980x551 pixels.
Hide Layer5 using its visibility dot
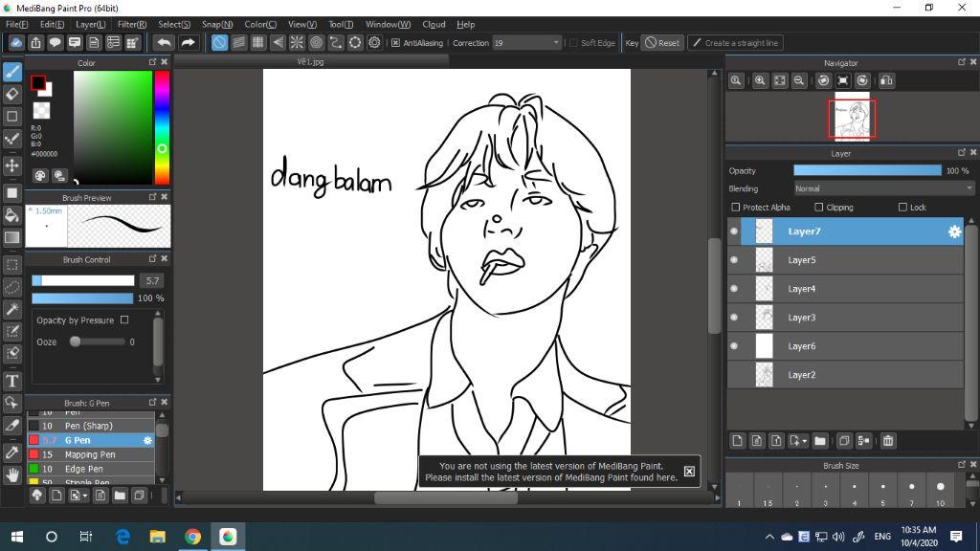(734, 260)
